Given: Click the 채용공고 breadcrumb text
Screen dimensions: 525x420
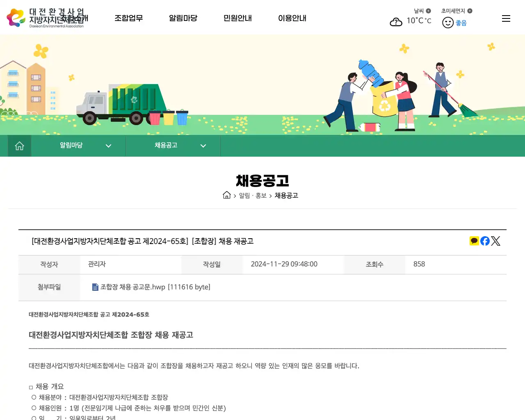Looking at the screenshot, I should pos(286,196).
